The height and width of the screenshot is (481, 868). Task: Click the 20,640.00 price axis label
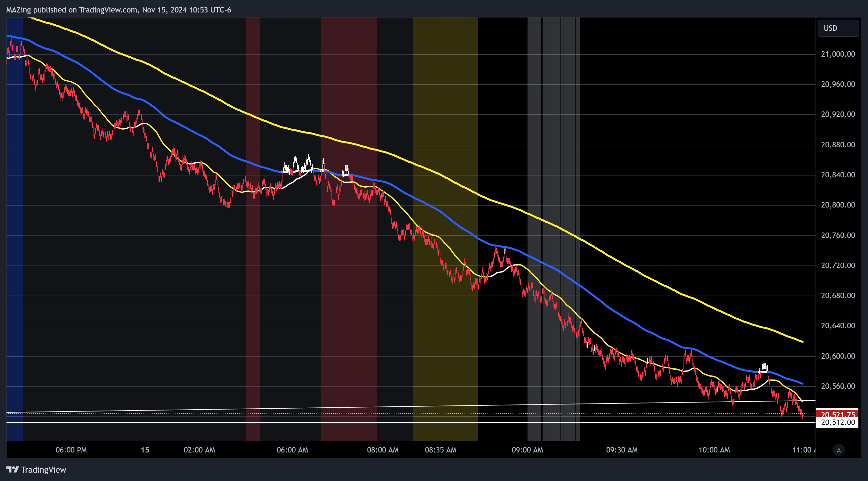[838, 325]
